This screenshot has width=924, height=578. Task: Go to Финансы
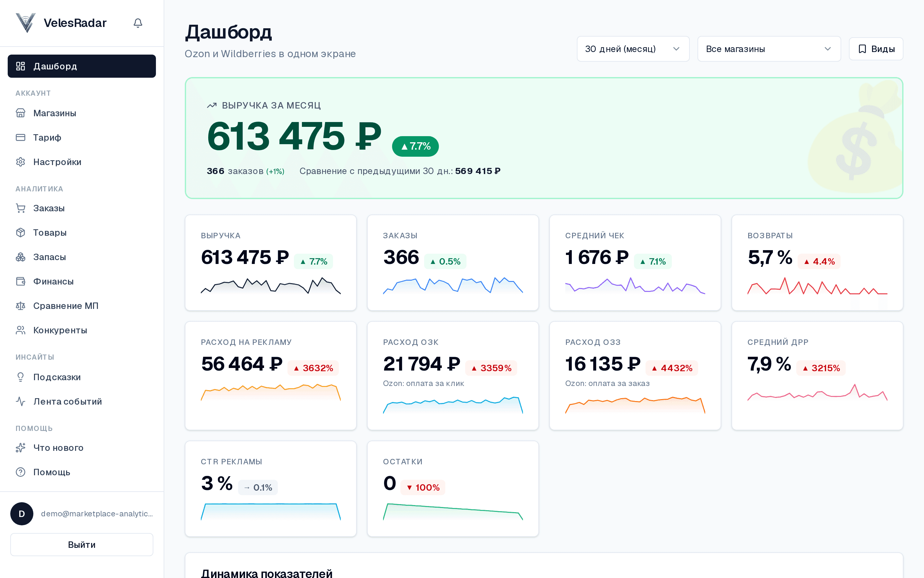point(82,281)
